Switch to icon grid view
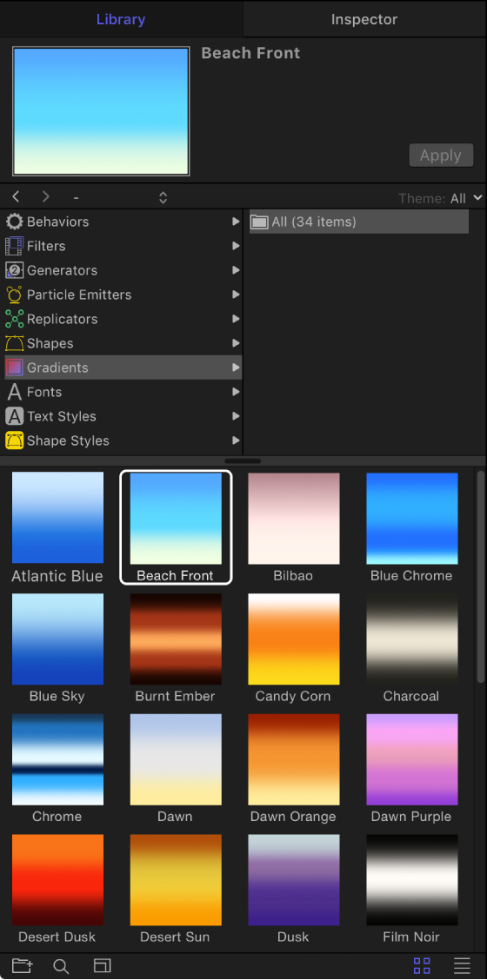Viewport: 487px width, 980px height. (x=422, y=965)
